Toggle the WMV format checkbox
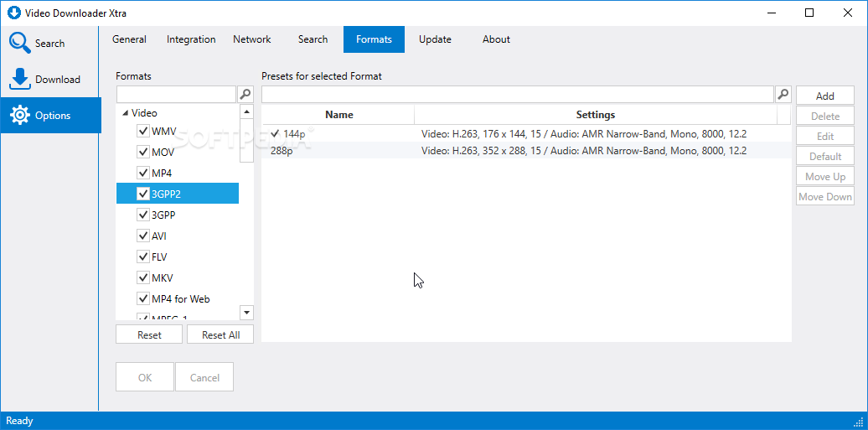The width and height of the screenshot is (868, 430). point(142,132)
